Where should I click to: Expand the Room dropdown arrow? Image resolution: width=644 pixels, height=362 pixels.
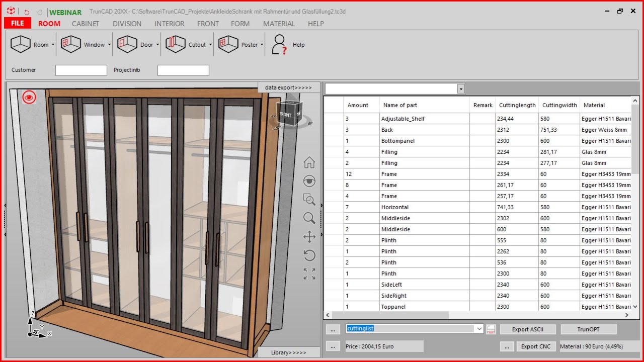tap(53, 45)
